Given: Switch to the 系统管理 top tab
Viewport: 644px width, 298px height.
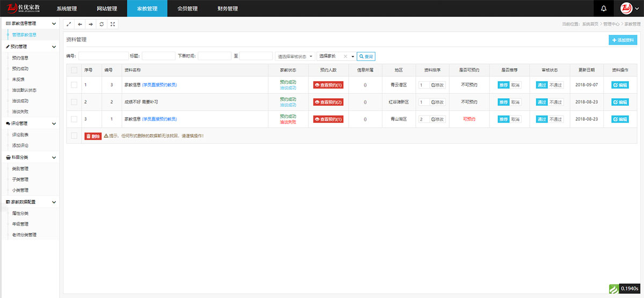Looking at the screenshot, I should pos(67,9).
